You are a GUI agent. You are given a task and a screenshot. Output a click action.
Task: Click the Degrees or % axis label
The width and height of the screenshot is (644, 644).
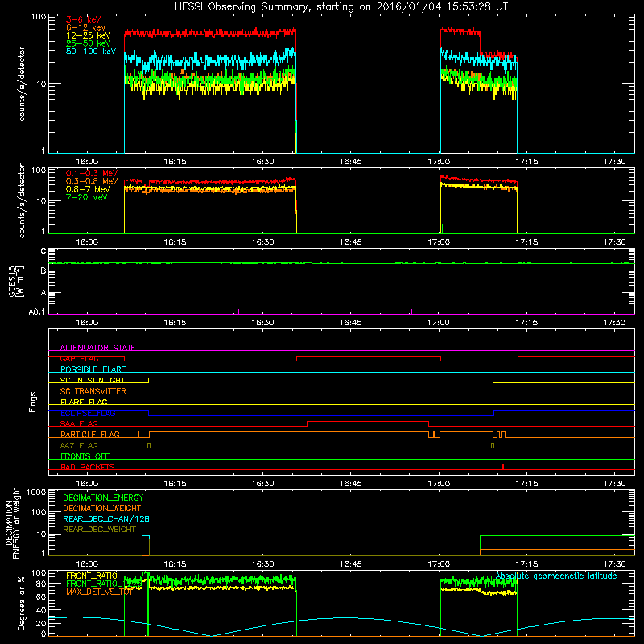[21, 603]
